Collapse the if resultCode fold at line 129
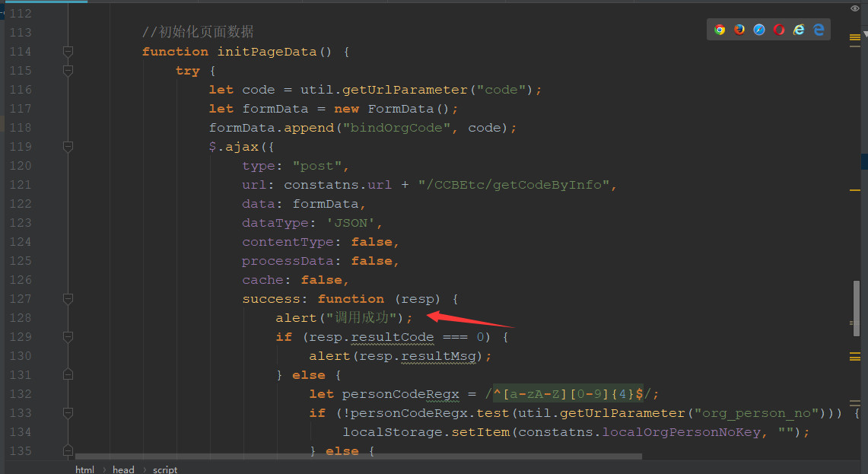 pyautogui.click(x=68, y=337)
